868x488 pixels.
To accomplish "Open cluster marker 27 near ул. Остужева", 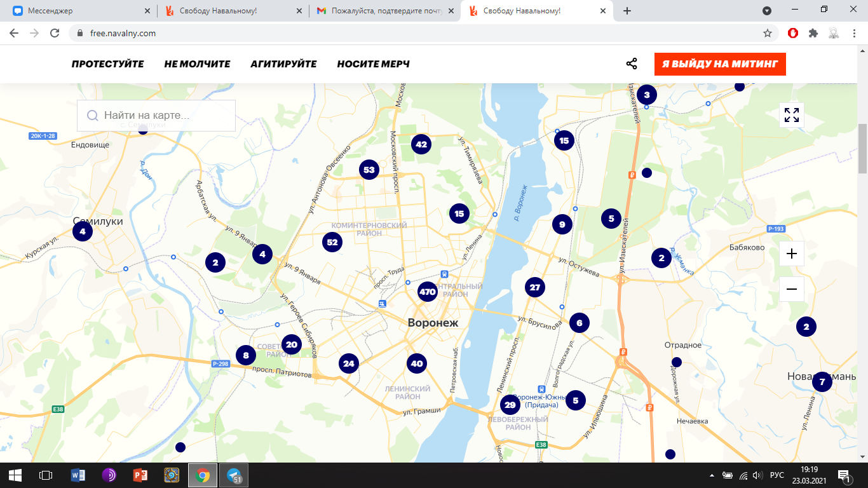I will (x=535, y=287).
